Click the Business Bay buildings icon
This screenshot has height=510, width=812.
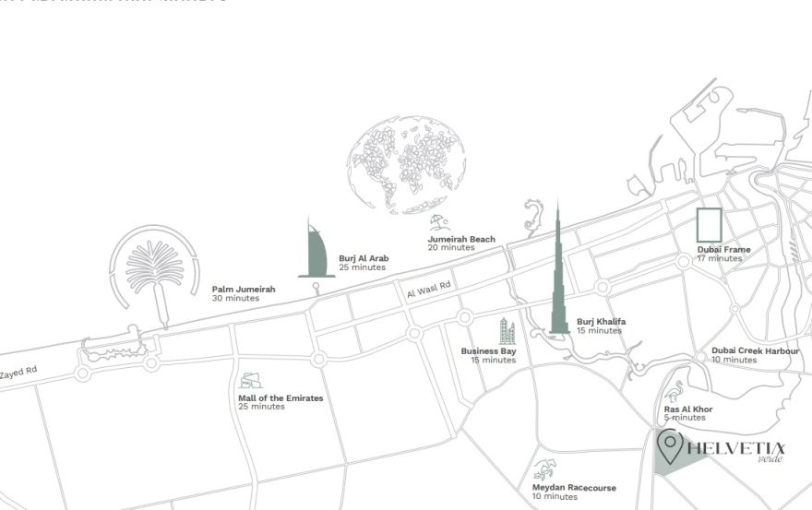tap(507, 331)
